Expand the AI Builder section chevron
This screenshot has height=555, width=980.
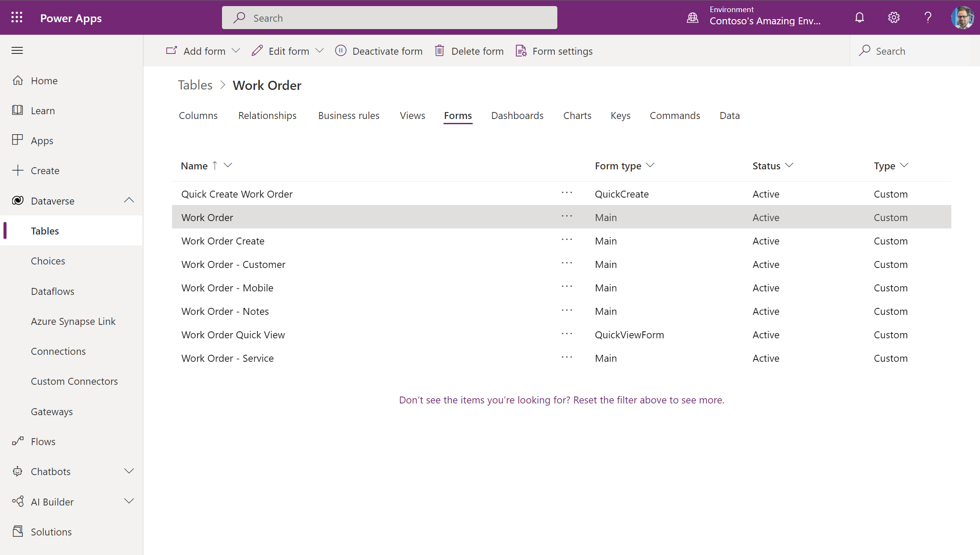click(x=129, y=501)
